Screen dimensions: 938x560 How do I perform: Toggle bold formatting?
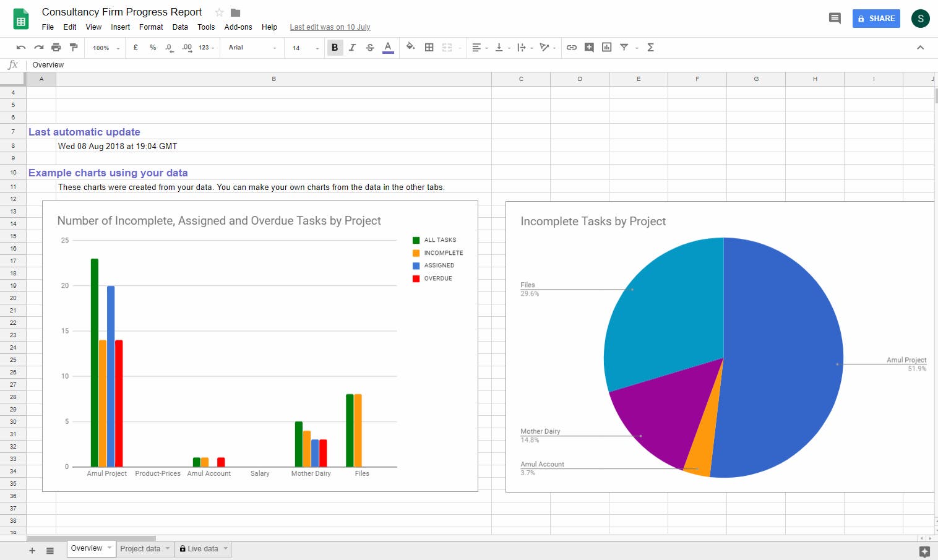coord(335,48)
